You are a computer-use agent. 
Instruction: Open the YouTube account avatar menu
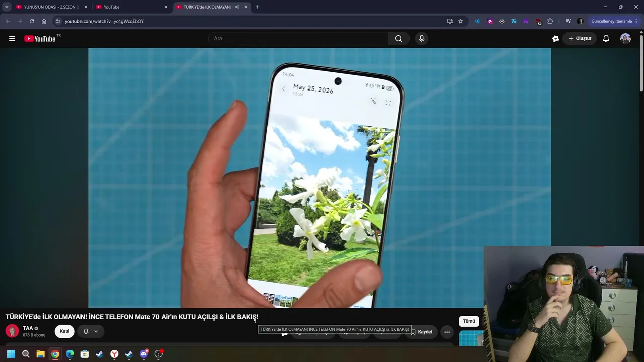pos(625,39)
